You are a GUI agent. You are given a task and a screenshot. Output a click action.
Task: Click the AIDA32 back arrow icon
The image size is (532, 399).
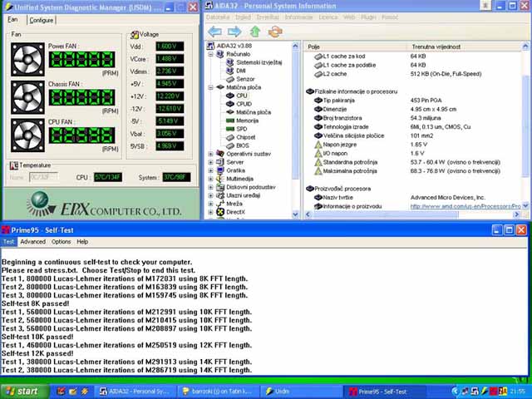point(214,32)
